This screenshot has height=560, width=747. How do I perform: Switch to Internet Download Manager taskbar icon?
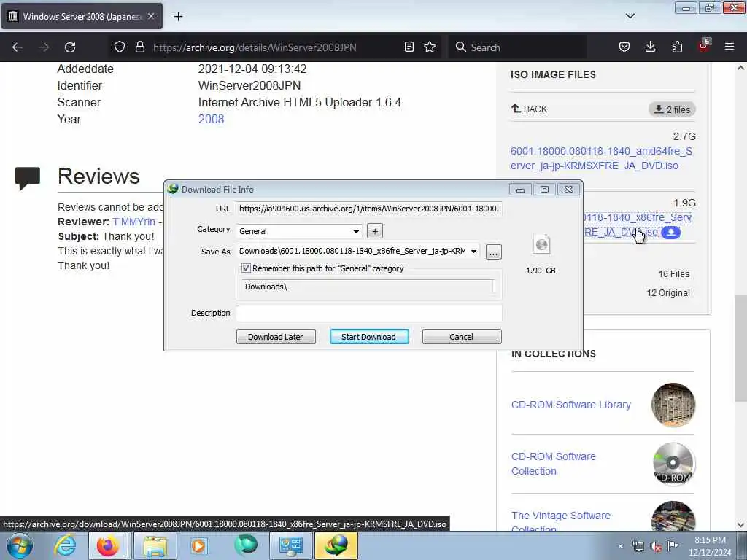336,545
